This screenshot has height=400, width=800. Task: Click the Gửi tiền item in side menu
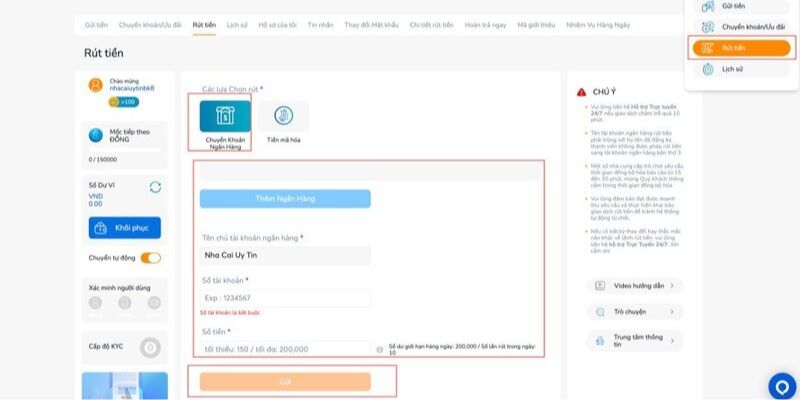741,7
